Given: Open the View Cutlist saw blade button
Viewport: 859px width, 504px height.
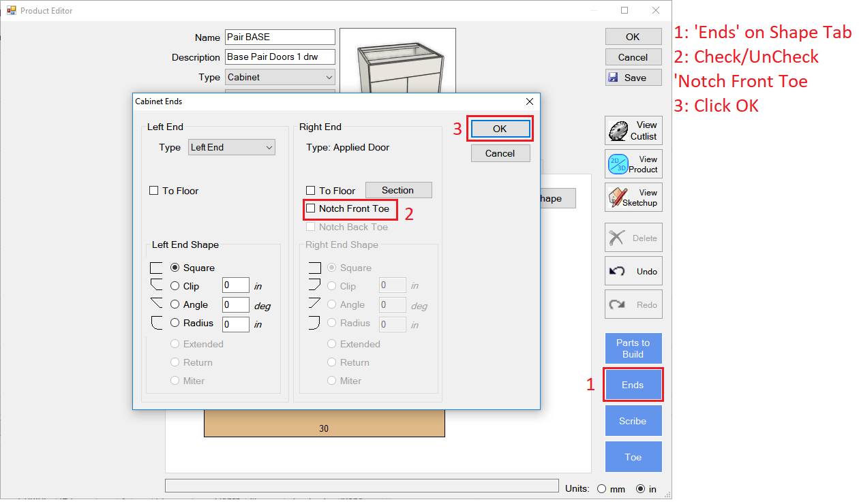Looking at the screenshot, I should 633,130.
